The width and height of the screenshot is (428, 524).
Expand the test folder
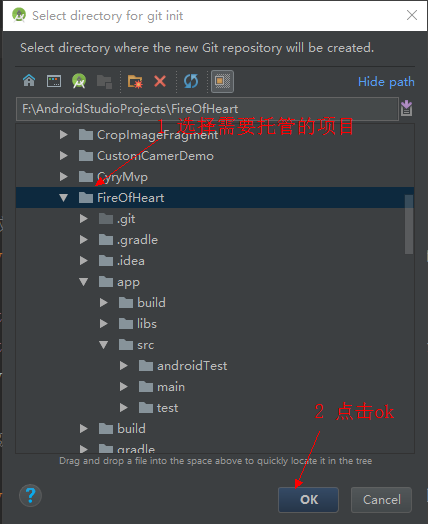tap(124, 408)
